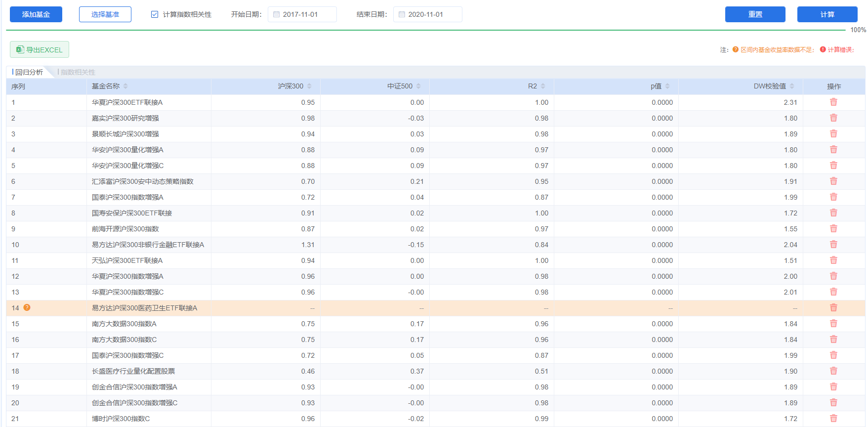Viewport: 868px width, 427px height.
Task: Remove 汇添富沪深300安中动态策略指数 via trash icon
Action: click(x=833, y=181)
